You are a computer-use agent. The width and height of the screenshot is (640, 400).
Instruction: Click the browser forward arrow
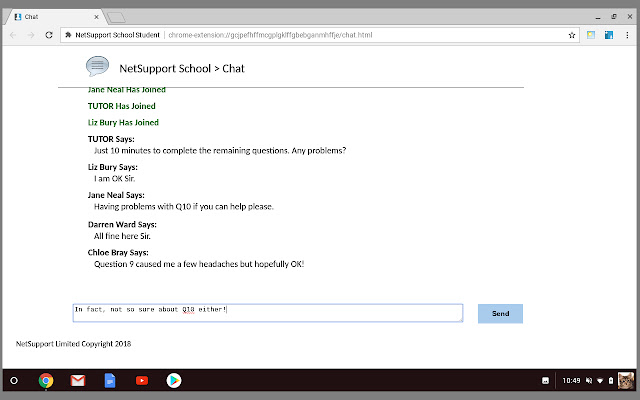(x=31, y=35)
